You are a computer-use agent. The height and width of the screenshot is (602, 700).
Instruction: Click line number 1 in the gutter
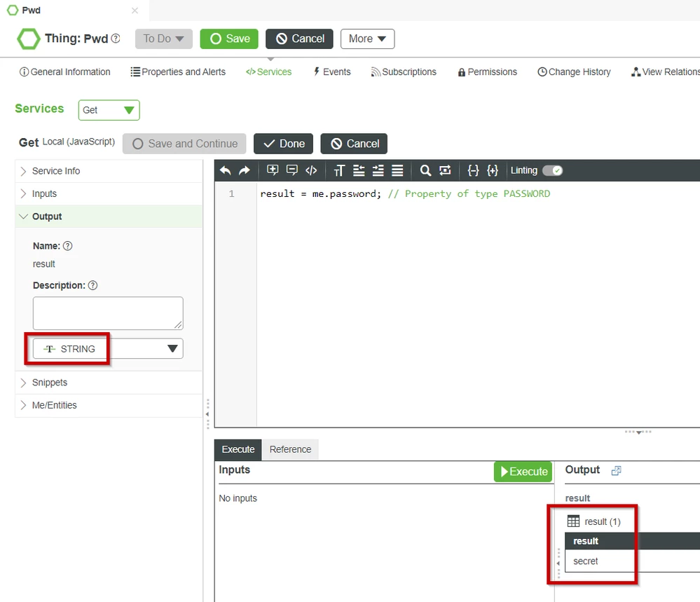pyautogui.click(x=231, y=194)
